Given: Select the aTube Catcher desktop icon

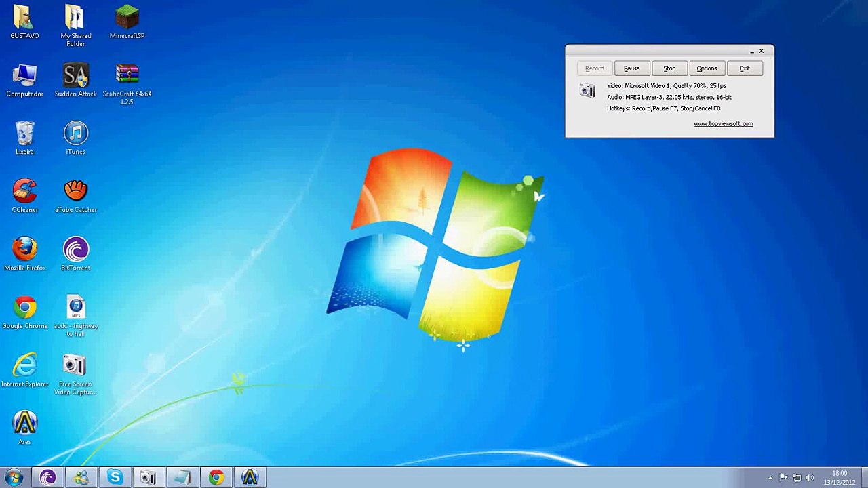Looking at the screenshot, I should click(x=75, y=197).
